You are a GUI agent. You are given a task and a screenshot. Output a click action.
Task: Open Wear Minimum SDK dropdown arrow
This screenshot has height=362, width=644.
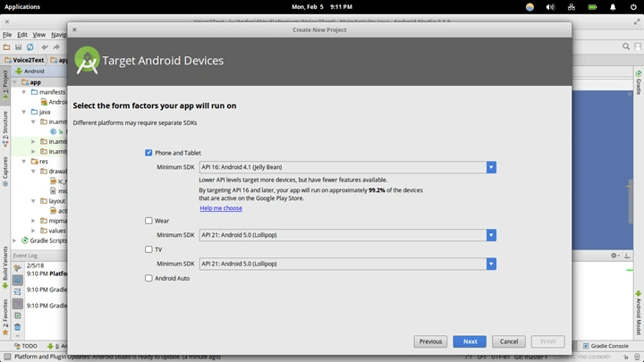click(491, 235)
